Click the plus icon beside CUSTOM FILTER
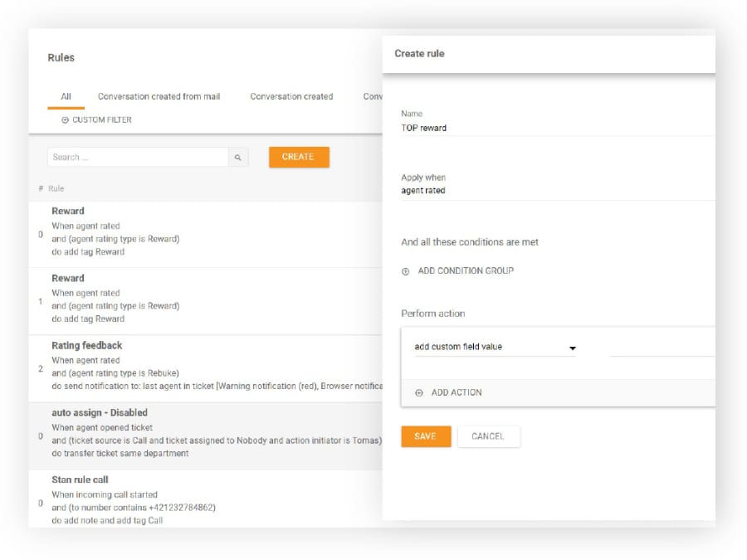The height and width of the screenshot is (560, 747). point(66,120)
